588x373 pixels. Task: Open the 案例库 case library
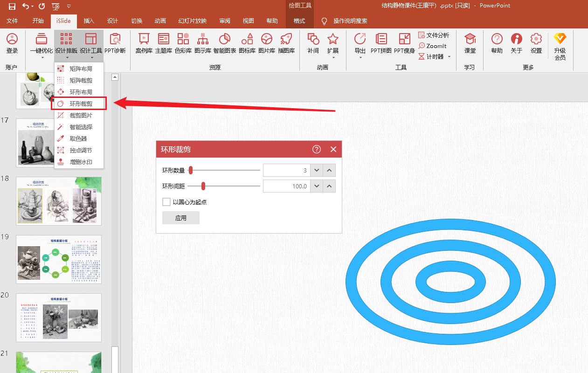(x=144, y=43)
